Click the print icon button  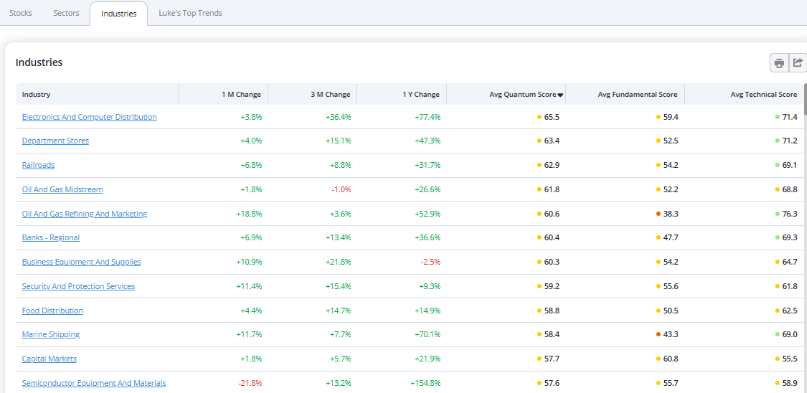pos(779,63)
